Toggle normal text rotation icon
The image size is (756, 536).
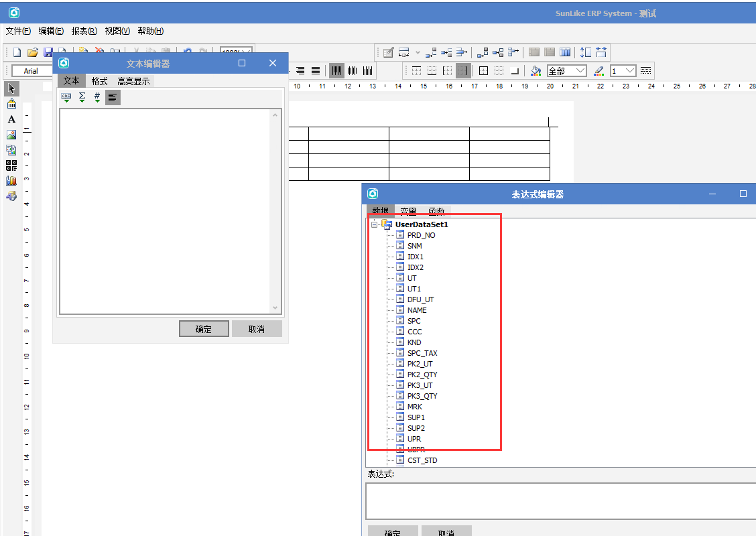click(x=336, y=71)
